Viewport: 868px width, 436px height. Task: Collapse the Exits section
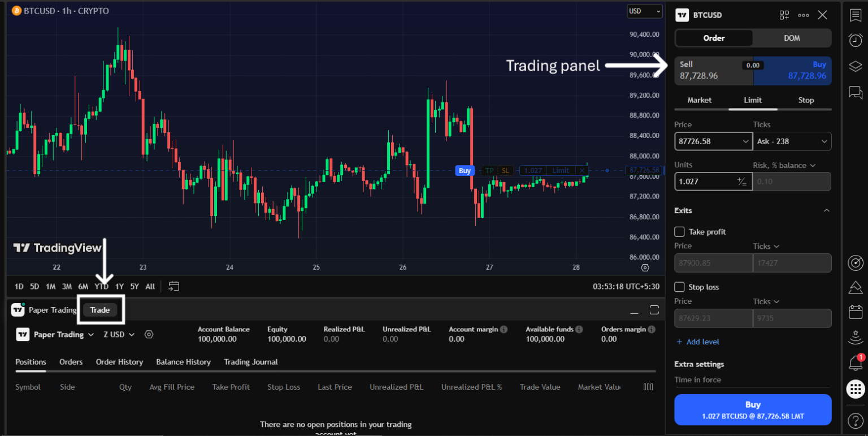(x=827, y=210)
